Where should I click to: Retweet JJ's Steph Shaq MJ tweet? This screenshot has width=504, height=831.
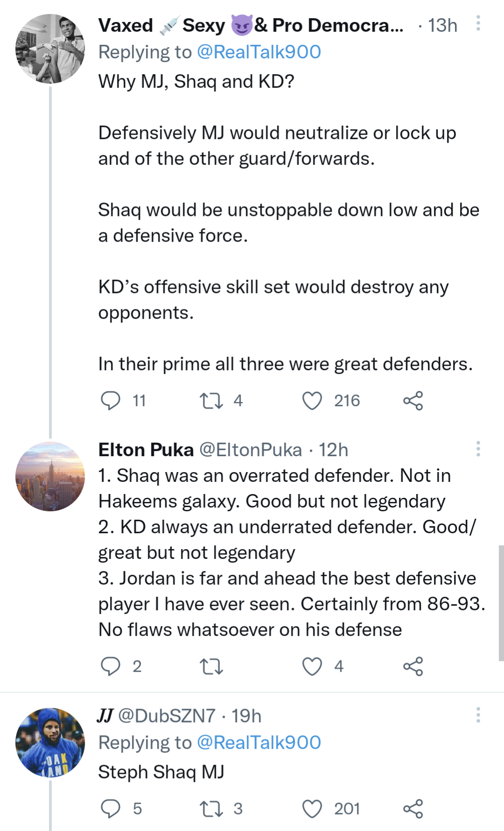[x=211, y=809]
